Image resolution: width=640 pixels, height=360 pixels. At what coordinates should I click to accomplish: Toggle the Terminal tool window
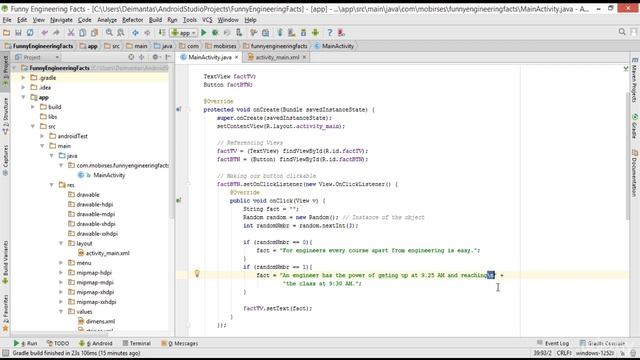coord(137,343)
